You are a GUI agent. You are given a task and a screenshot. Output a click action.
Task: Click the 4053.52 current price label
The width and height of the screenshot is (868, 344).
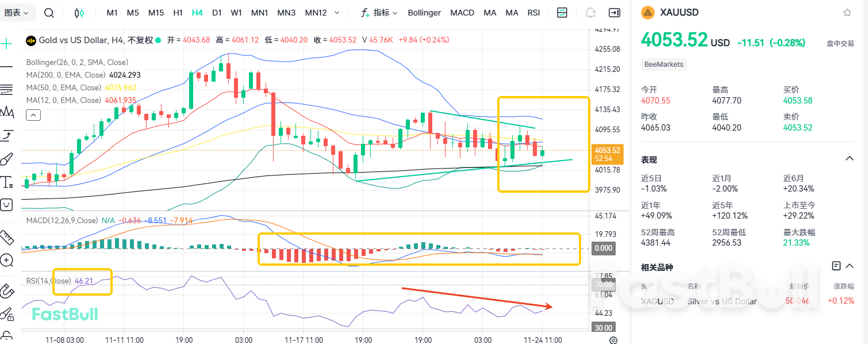coord(608,150)
